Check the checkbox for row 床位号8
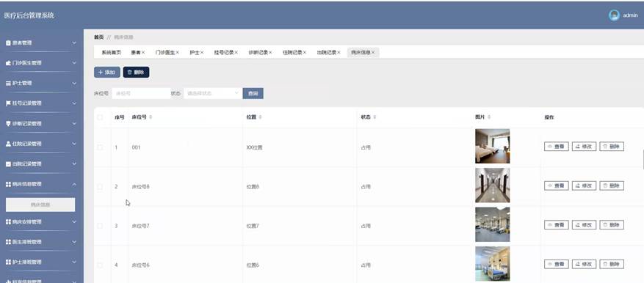The width and height of the screenshot is (644, 283). (100, 187)
